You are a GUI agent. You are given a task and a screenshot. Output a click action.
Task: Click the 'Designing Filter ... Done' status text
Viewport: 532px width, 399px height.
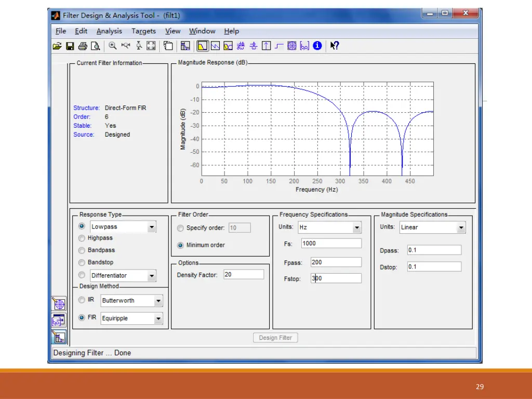click(x=92, y=353)
